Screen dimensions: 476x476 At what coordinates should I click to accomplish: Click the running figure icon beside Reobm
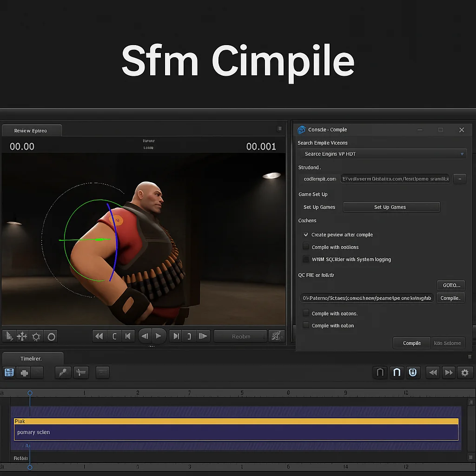[x=276, y=337]
